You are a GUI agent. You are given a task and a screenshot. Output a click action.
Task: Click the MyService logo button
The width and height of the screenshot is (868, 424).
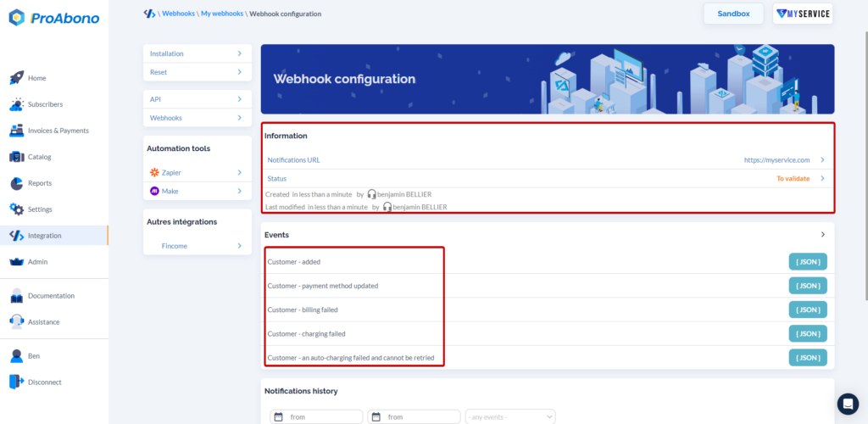click(x=803, y=14)
